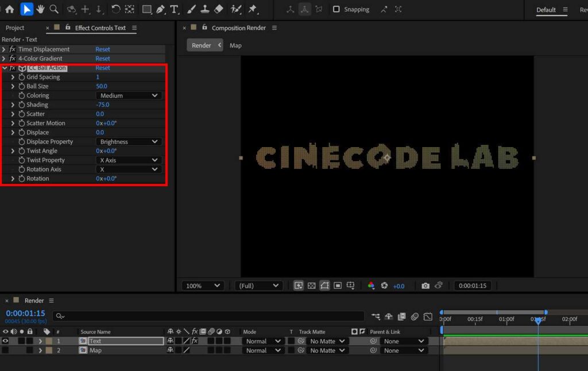Open the (Full) resolution dropdown
This screenshot has width=588, height=371.
[258, 286]
